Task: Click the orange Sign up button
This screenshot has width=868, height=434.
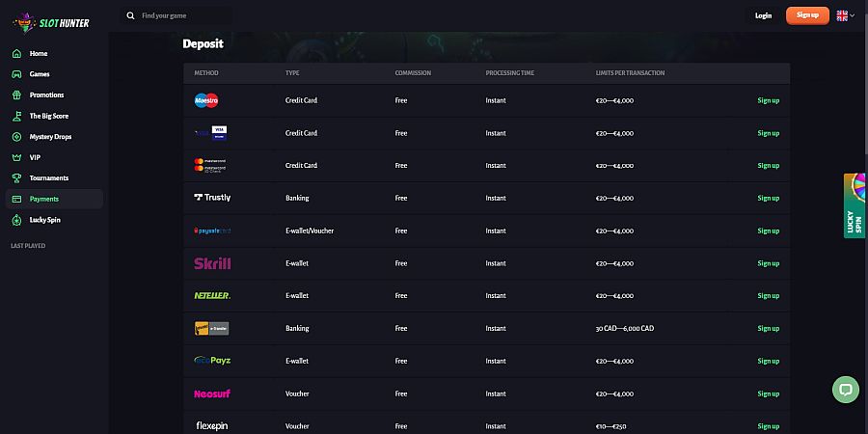Action: (x=807, y=15)
